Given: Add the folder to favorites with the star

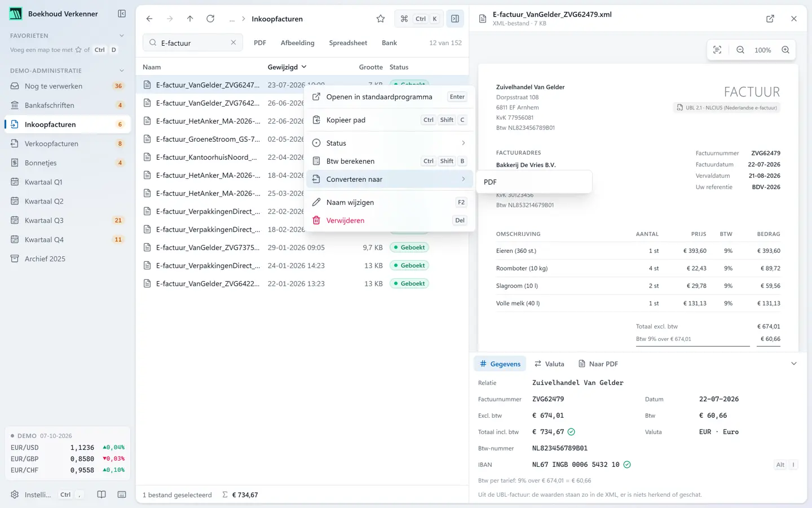Looking at the screenshot, I should point(381,19).
